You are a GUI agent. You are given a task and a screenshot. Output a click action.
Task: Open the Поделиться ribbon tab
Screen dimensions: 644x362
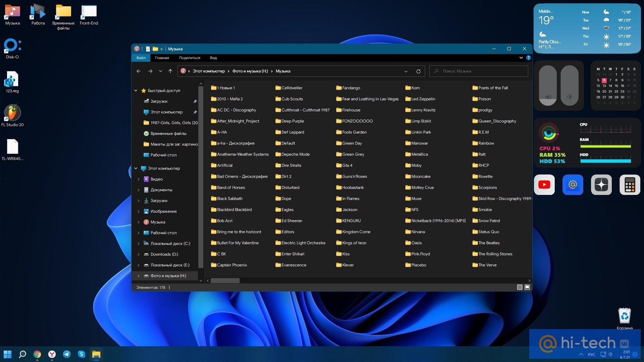pyautogui.click(x=190, y=58)
